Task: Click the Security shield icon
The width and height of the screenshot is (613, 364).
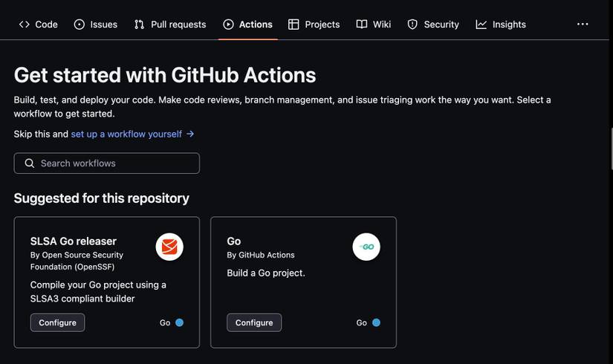Action: (412, 25)
